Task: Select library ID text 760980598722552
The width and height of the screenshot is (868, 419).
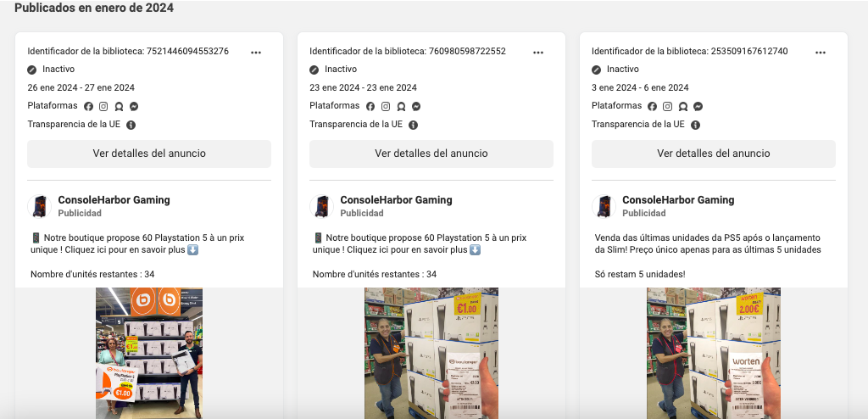Action: [x=467, y=51]
